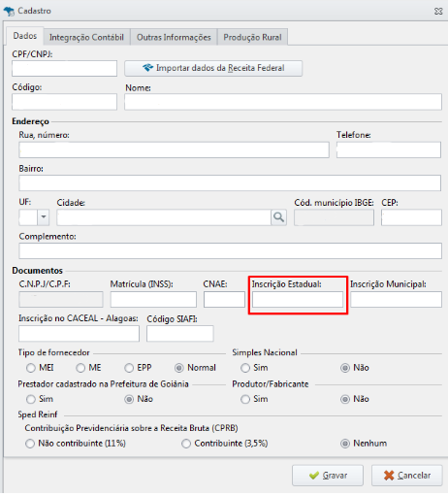Open the Outras Informações tab
The height and width of the screenshot is (496, 448).
(x=174, y=37)
